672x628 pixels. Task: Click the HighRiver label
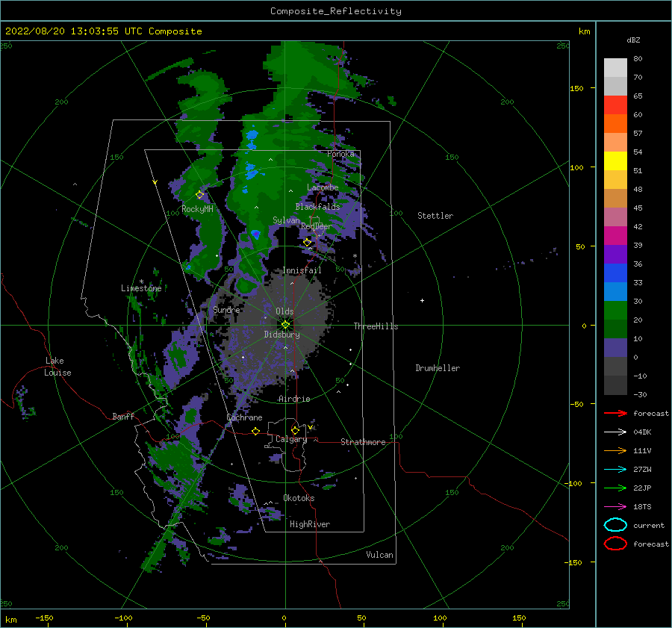pyautogui.click(x=310, y=524)
